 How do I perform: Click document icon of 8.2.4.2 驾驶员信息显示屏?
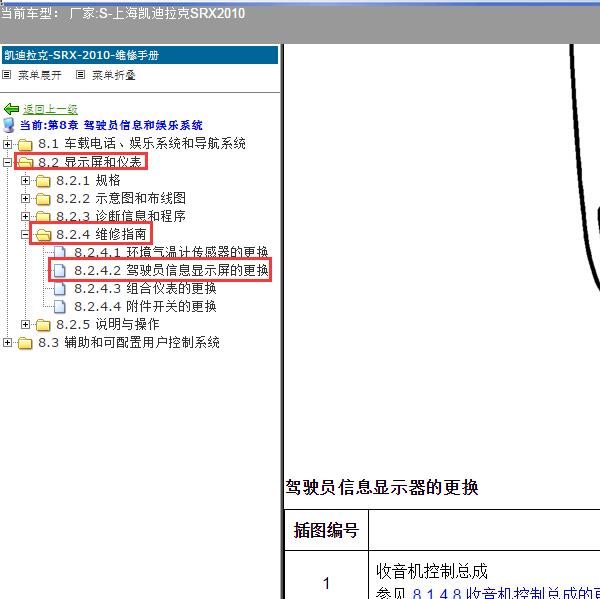[60, 270]
